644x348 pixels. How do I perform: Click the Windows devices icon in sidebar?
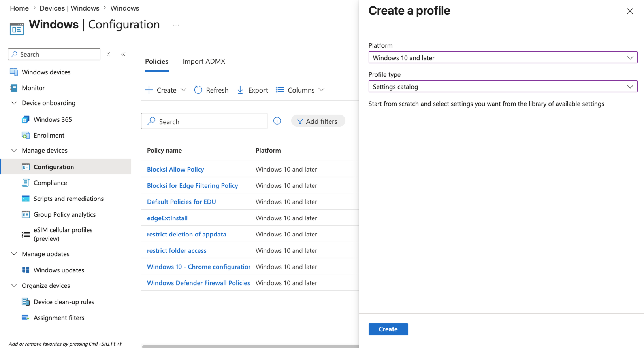coord(14,72)
